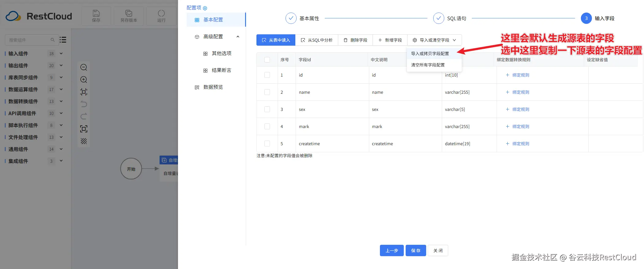Check the row for field id
This screenshot has width=644, height=269.
click(267, 75)
